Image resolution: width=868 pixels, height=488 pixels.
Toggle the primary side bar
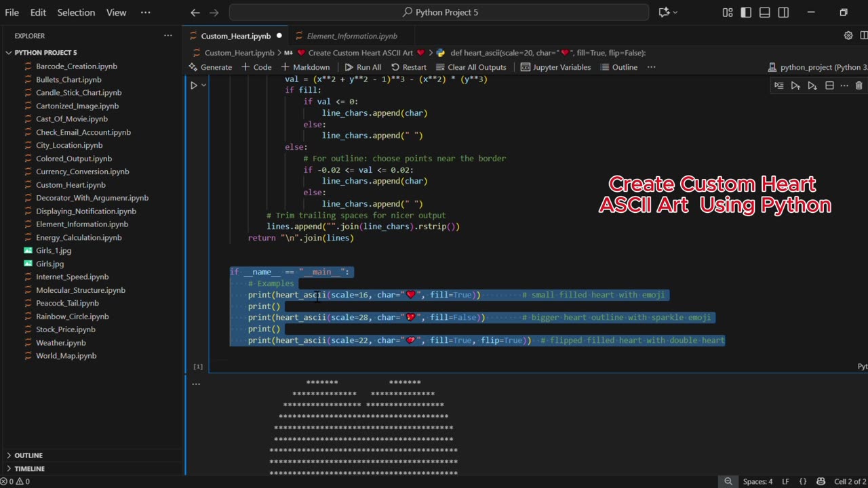[746, 12]
